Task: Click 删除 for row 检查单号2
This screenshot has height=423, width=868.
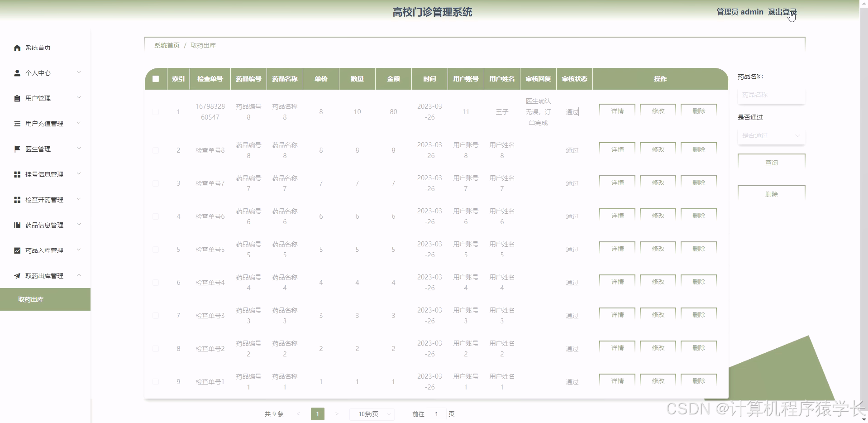Action: pyautogui.click(x=699, y=348)
